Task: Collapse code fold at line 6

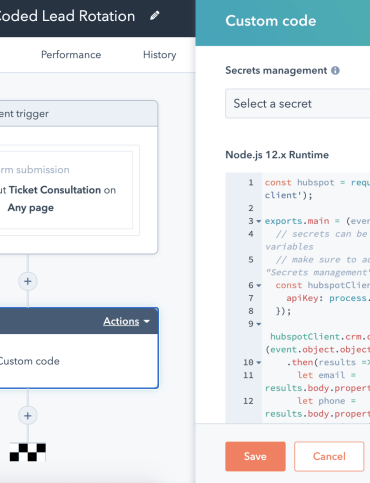Action: pyautogui.click(x=259, y=286)
